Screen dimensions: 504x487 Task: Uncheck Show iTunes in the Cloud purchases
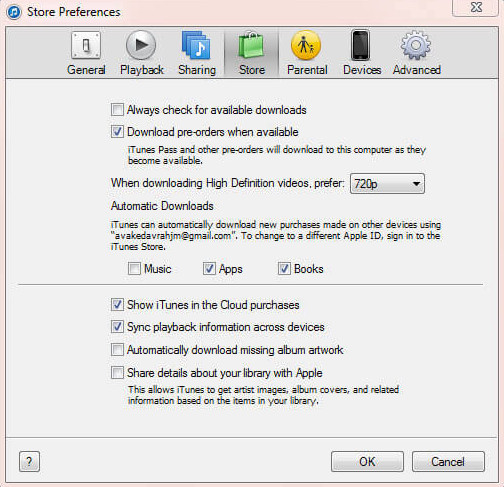pyautogui.click(x=117, y=304)
